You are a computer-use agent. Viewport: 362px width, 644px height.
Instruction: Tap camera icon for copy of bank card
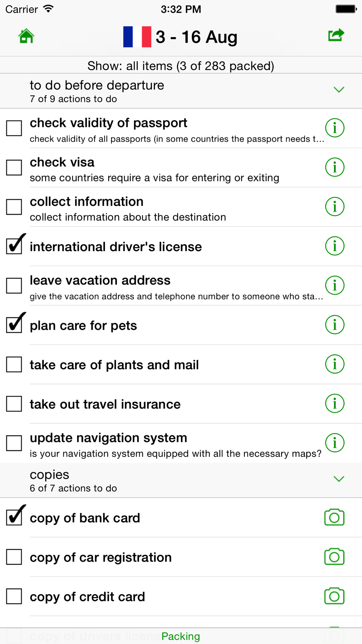(334, 518)
